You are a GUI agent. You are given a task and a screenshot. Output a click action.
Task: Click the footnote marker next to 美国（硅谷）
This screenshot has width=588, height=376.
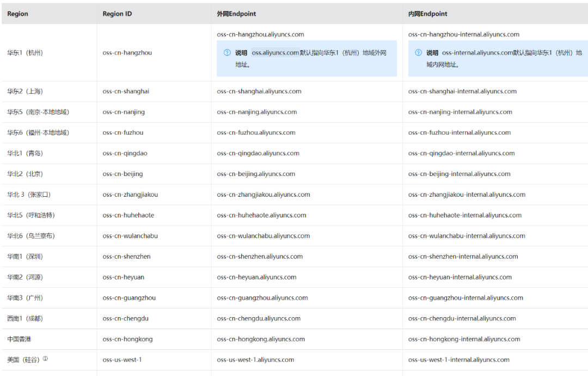click(x=45, y=359)
